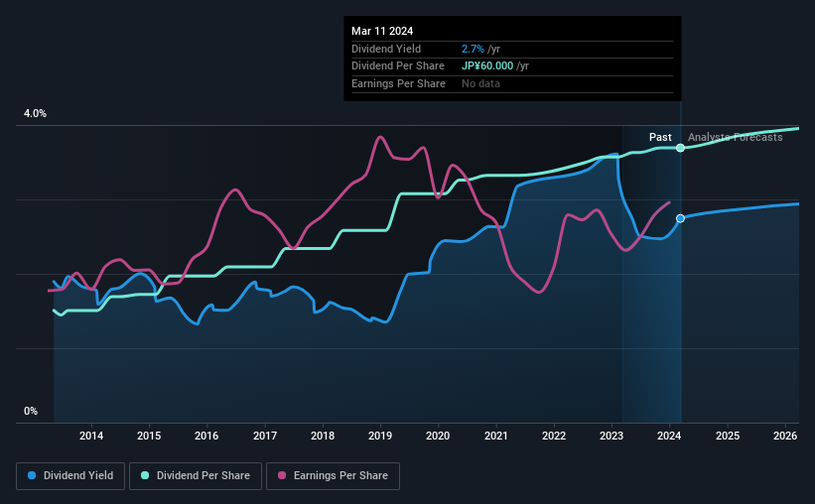Toggle the Dividend Yield legend button
This screenshot has width=815, height=504.
(x=70, y=476)
